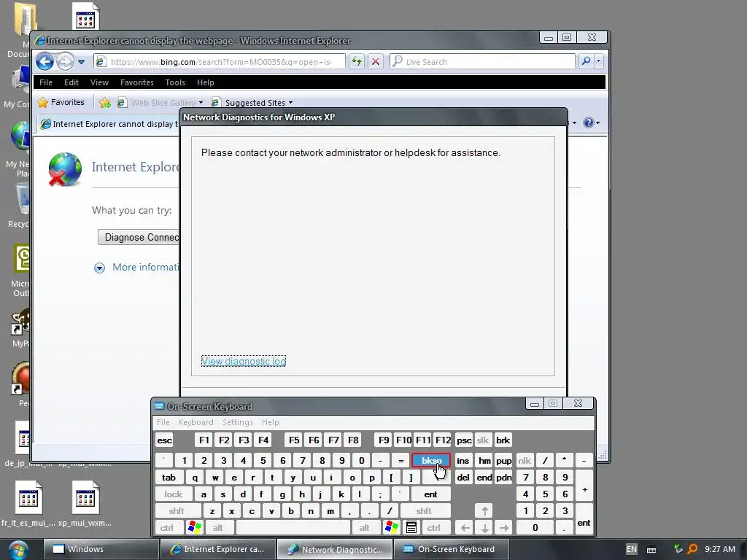
Task: Click the psc print screen key
Action: click(463, 440)
